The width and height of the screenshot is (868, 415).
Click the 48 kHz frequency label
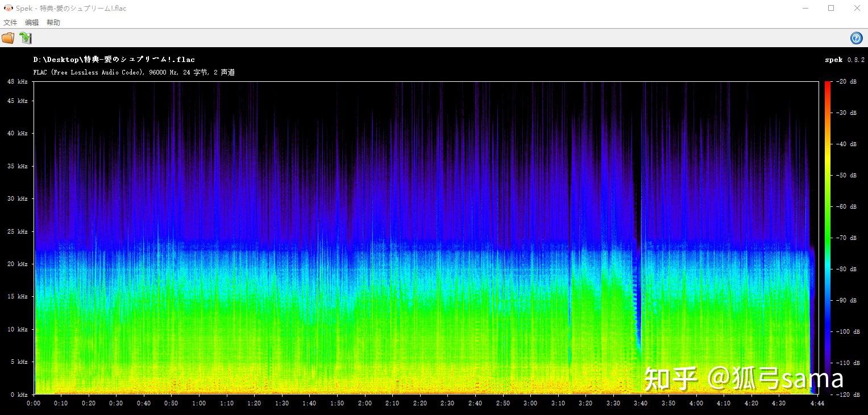coord(17,82)
